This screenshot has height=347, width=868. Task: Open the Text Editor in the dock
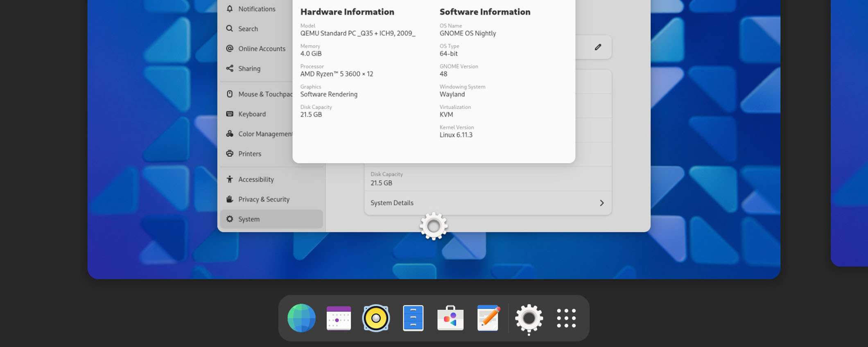click(x=488, y=318)
